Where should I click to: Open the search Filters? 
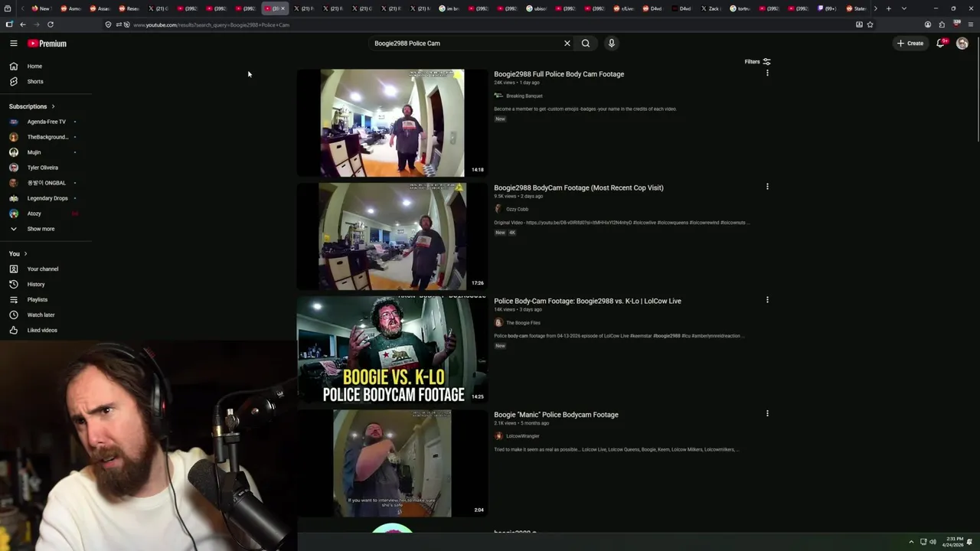tap(757, 62)
